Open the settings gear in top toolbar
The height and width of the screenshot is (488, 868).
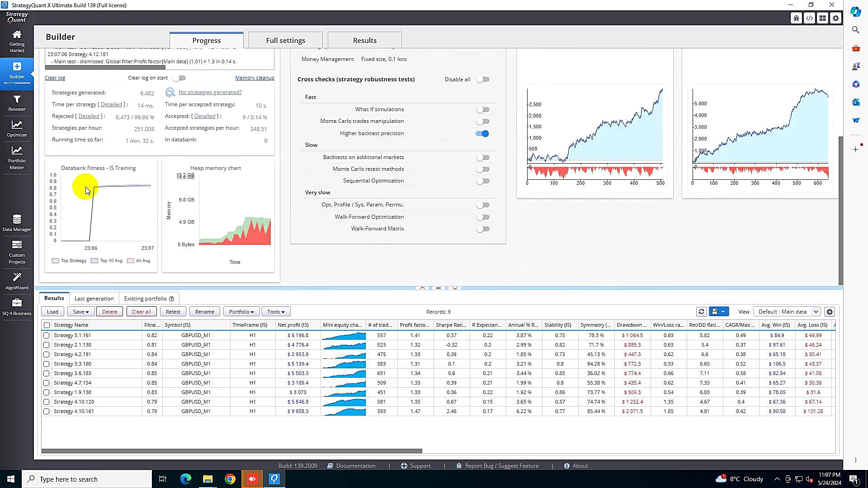tap(835, 18)
